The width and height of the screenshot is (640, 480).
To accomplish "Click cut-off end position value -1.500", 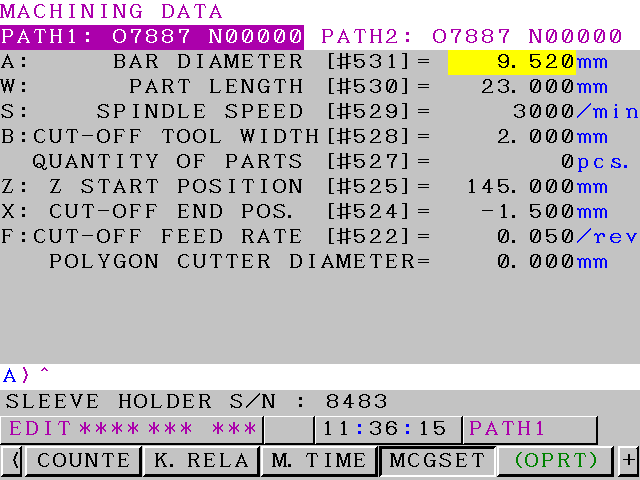I will tap(528, 212).
